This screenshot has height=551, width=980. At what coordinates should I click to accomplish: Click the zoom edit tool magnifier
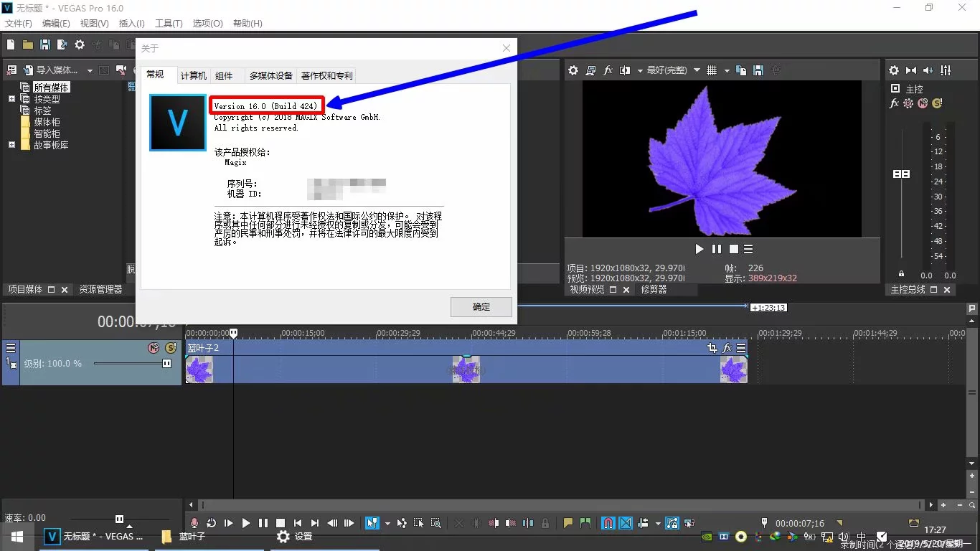pyautogui.click(x=435, y=523)
